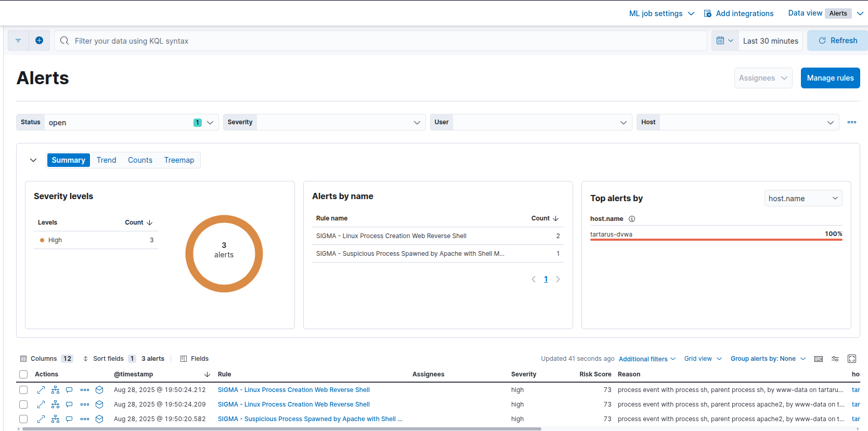Analyze event for the 19:50:24.209 alert

pyautogui.click(x=56, y=404)
